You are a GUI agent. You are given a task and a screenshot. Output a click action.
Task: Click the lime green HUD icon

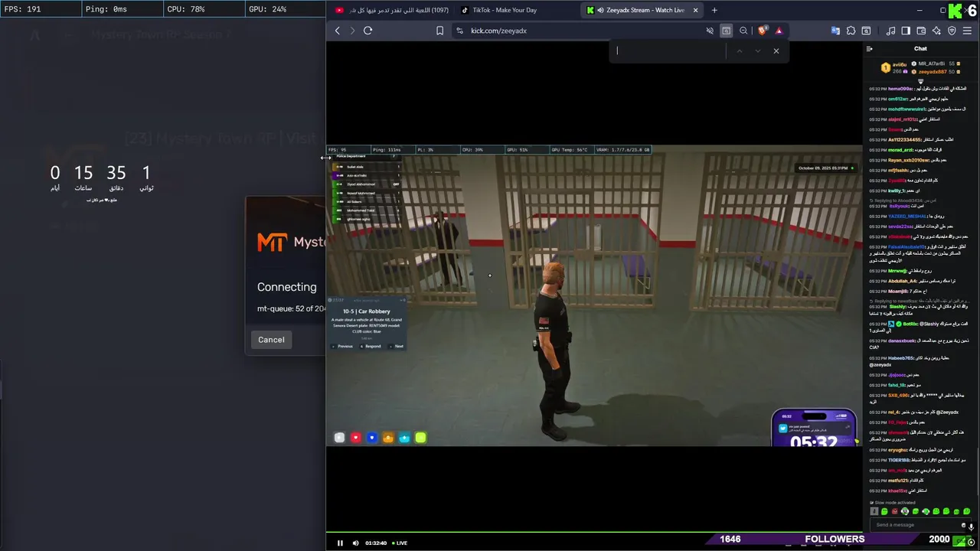[420, 438]
